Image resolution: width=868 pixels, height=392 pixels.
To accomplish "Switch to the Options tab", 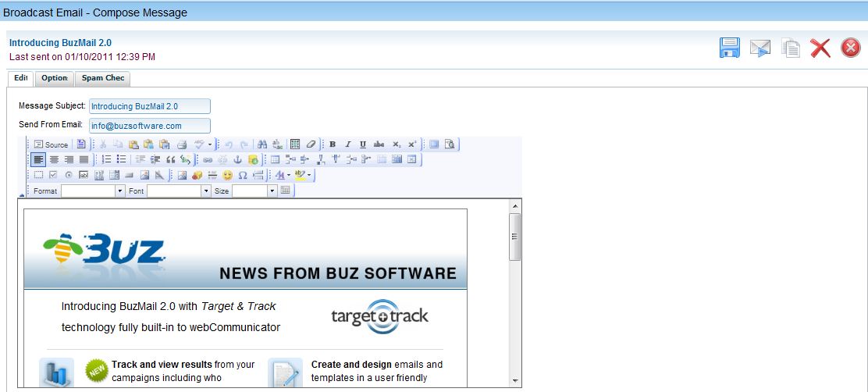I will click(55, 79).
